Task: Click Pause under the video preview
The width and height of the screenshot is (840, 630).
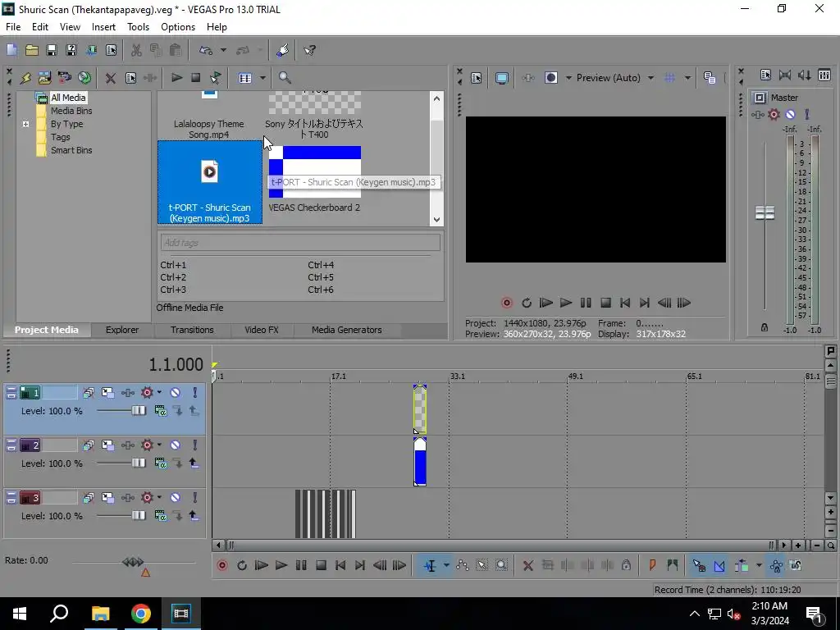Action: [586, 303]
